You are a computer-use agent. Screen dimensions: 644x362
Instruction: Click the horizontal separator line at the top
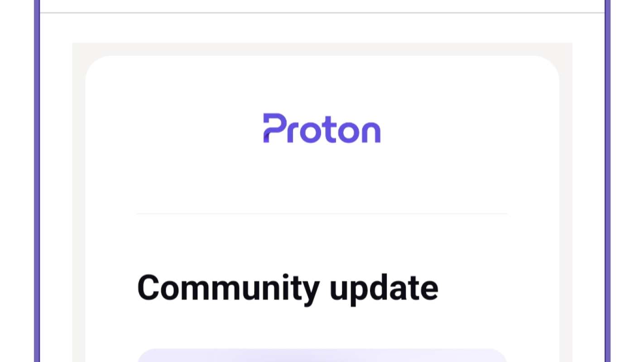(x=322, y=13)
